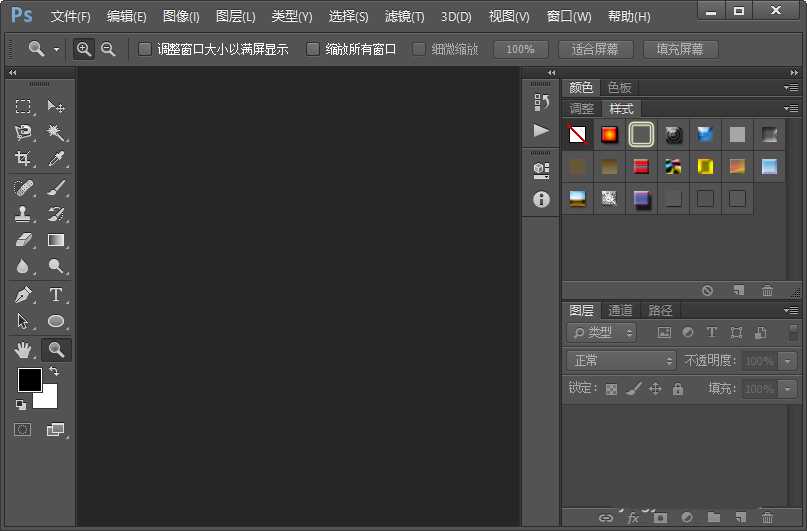Click the zoom out mode icon

point(108,49)
